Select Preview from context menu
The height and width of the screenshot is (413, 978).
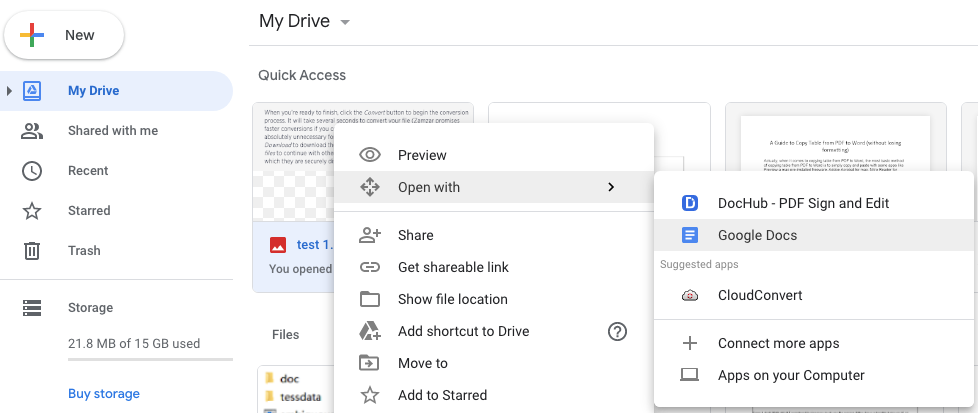[x=494, y=155]
